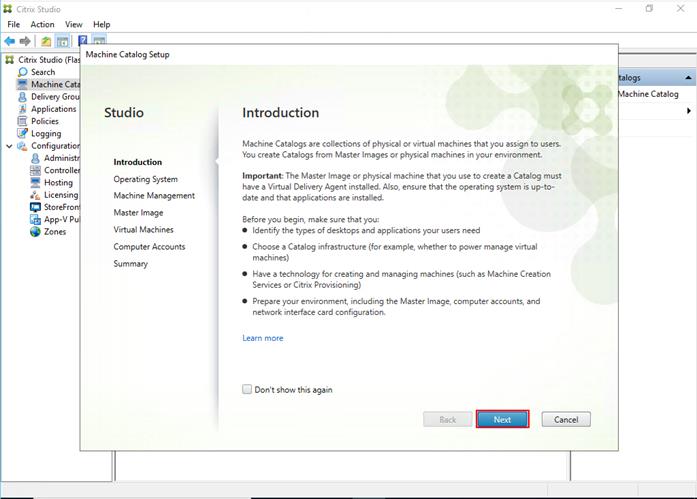
Task: Select the Zones label in the tree
Action: coord(55,232)
